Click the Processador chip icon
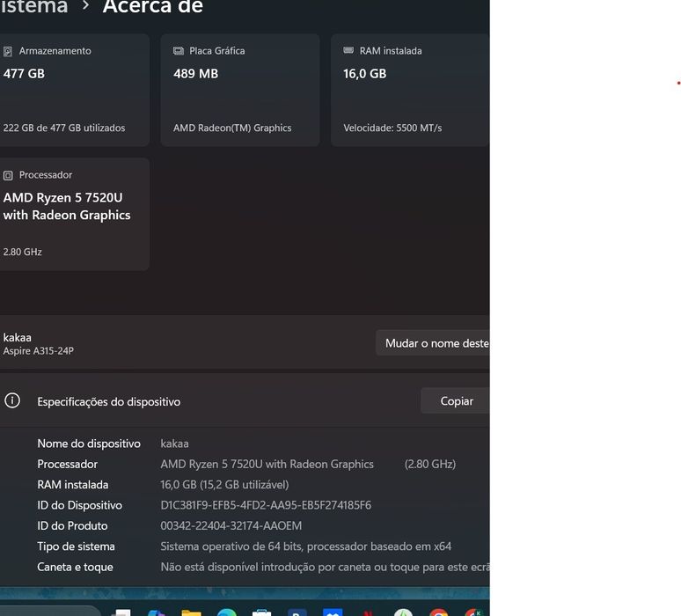 8,175
